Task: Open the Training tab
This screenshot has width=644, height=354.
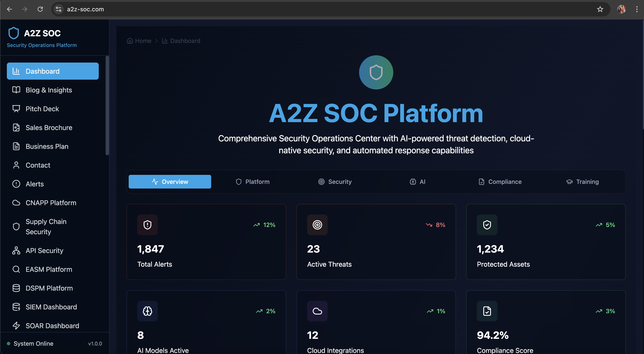Action: [x=582, y=182]
